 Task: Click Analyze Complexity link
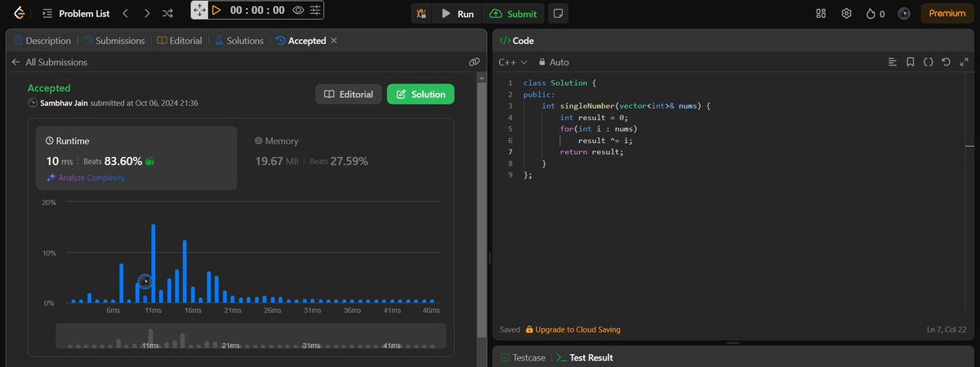tap(86, 177)
